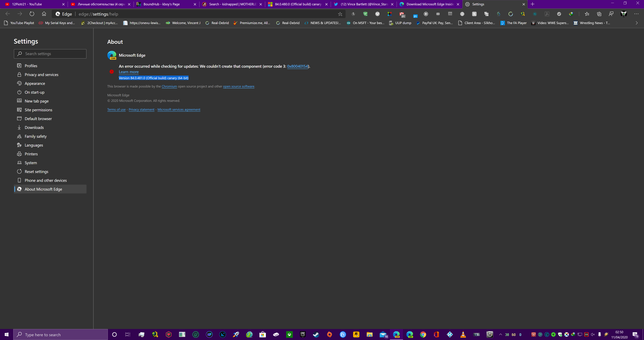The height and width of the screenshot is (340, 644).
Task: Open error code 0x80040154 link
Action: [x=297, y=66]
